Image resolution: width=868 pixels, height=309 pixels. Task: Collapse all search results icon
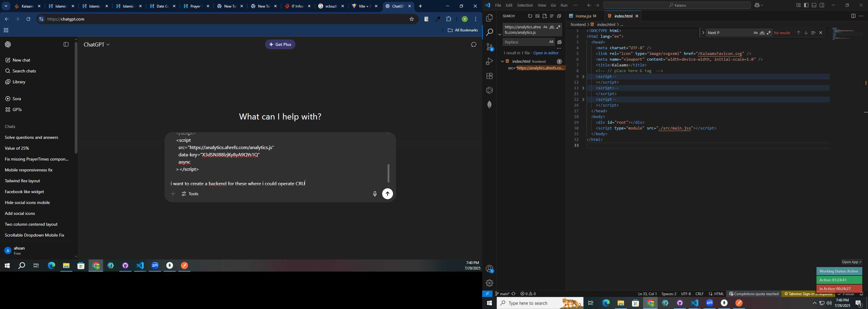click(x=559, y=16)
